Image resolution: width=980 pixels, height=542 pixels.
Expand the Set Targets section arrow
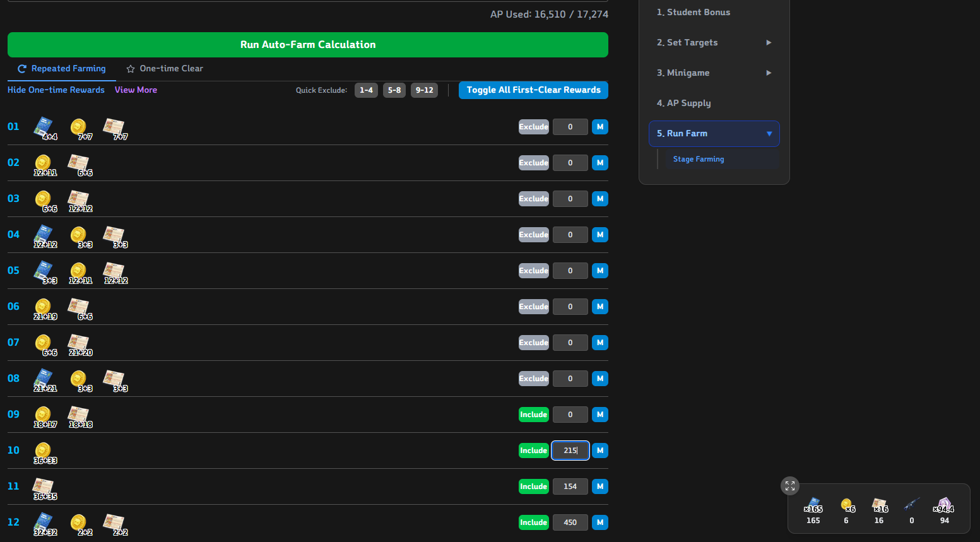click(x=769, y=42)
